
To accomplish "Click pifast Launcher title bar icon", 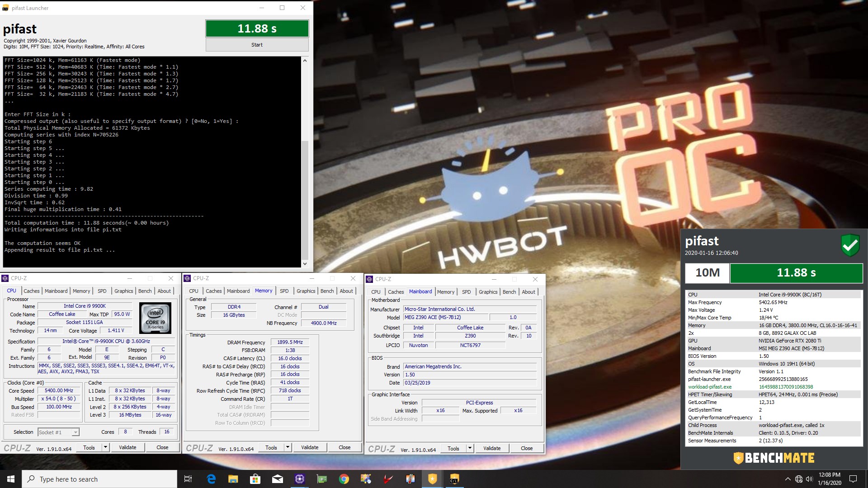I will (5, 8).
